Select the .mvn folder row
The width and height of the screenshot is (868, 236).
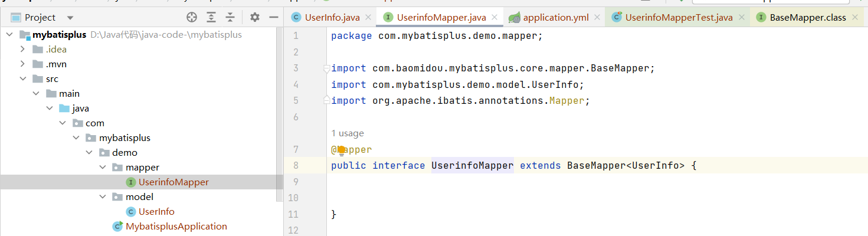click(142, 64)
